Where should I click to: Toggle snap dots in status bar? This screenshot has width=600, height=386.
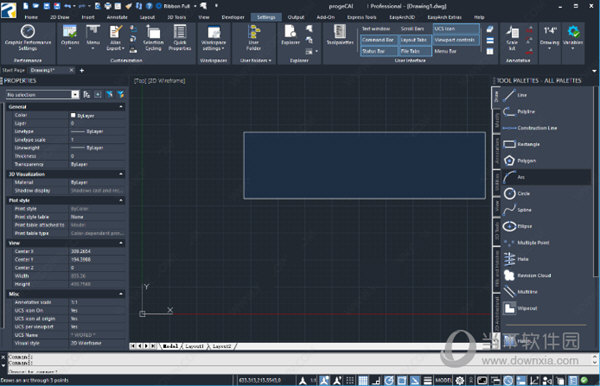[x=350, y=380]
